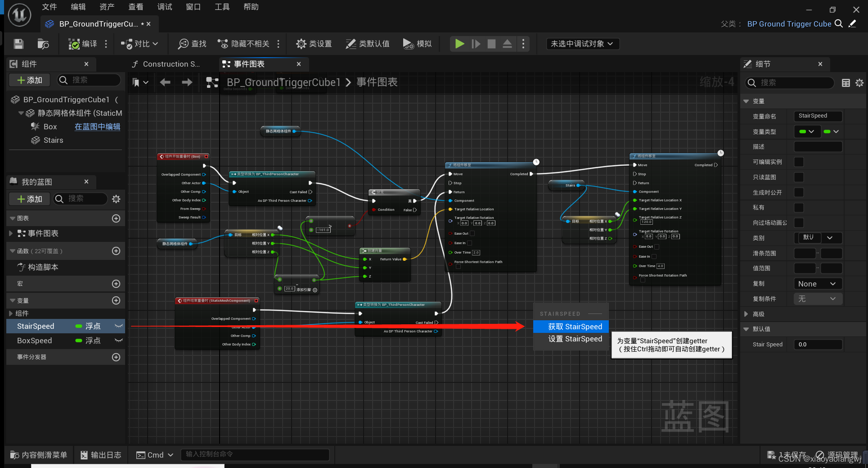
Task: Enable the 可编辑实例 checkbox
Action: tap(799, 162)
